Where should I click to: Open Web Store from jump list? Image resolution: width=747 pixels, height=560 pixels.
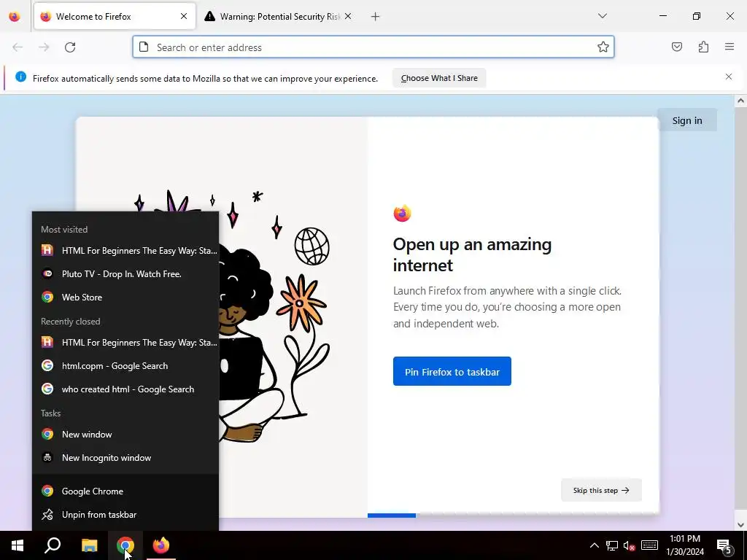pyautogui.click(x=125, y=297)
